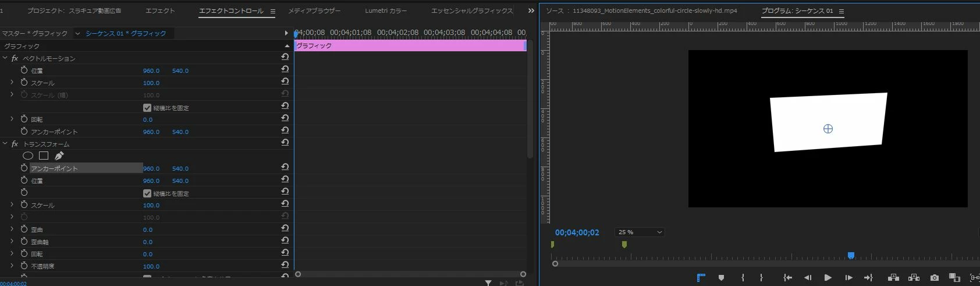
Task: Reset the 歪曲 parameter value
Action: click(285, 228)
